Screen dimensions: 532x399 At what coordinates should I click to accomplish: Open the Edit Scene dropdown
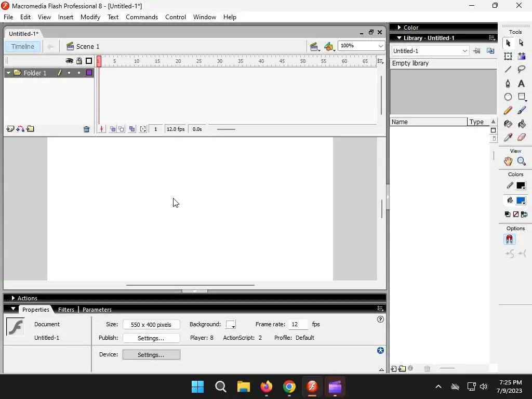[x=314, y=46]
